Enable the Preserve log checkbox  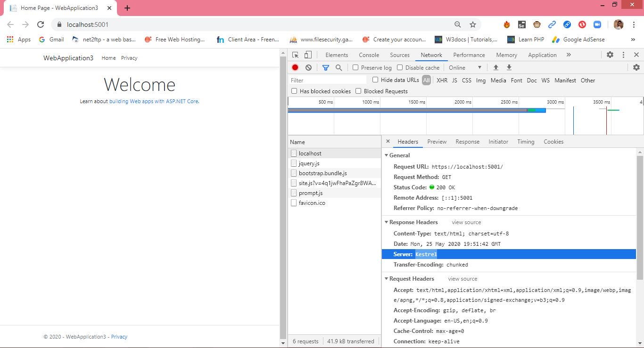tap(355, 67)
